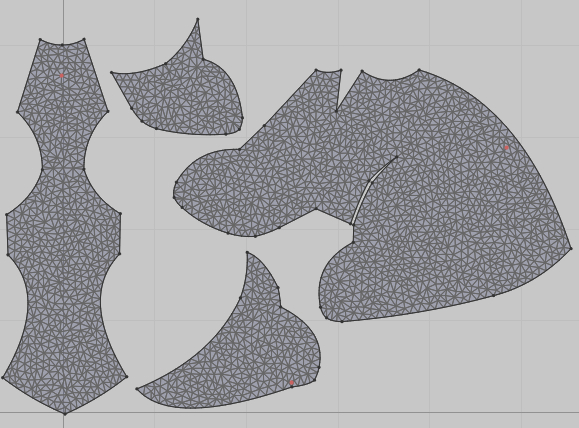Click the top-left corner vertex of the tall pattern

click(40, 39)
